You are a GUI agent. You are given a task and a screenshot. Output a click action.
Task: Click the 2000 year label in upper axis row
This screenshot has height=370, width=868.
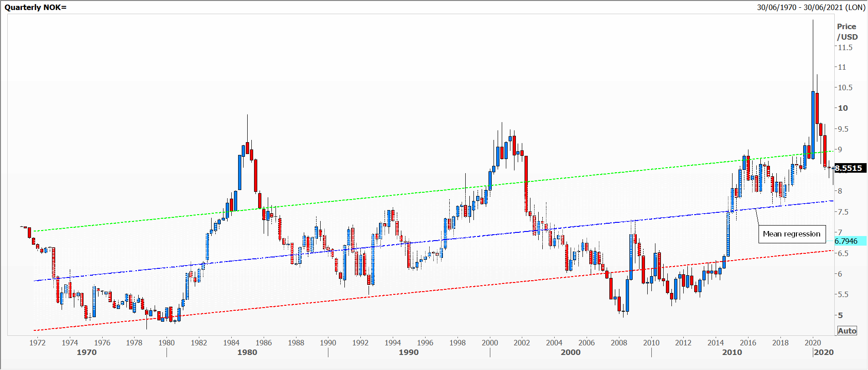click(490, 343)
